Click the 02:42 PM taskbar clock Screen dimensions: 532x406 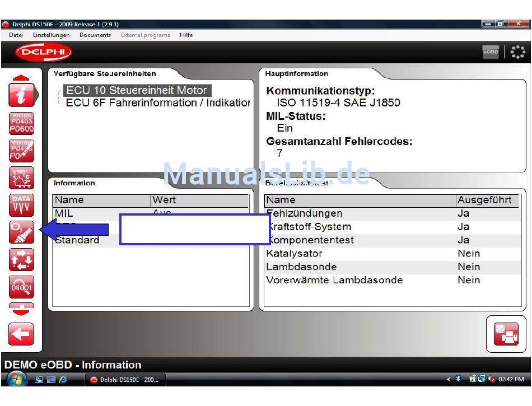(511, 379)
